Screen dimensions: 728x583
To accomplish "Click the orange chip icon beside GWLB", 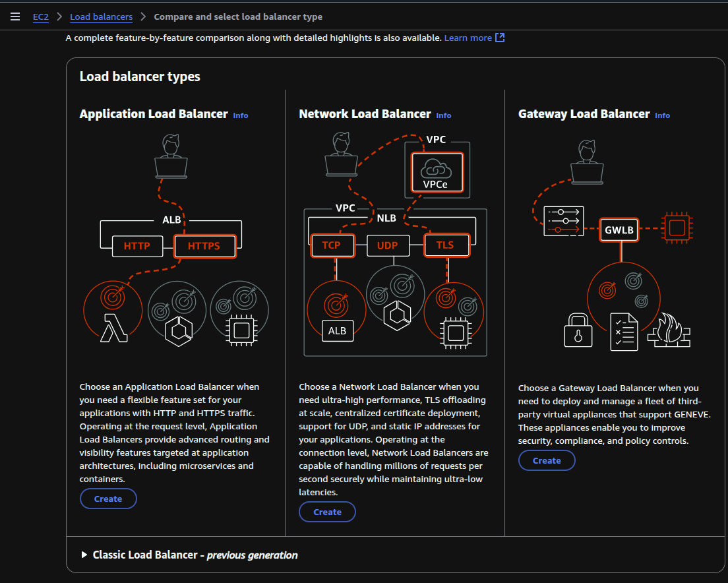I will [677, 228].
